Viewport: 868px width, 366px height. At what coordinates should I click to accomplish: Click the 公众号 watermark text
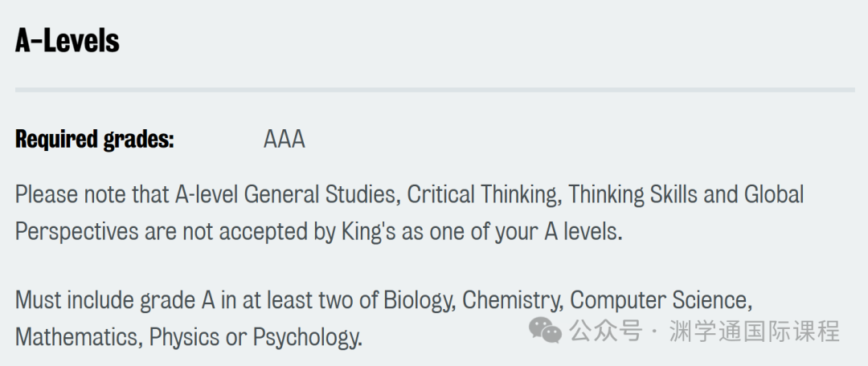click(x=606, y=331)
